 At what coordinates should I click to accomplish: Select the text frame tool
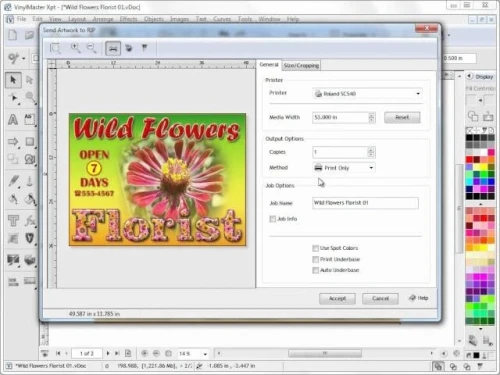click(x=29, y=119)
